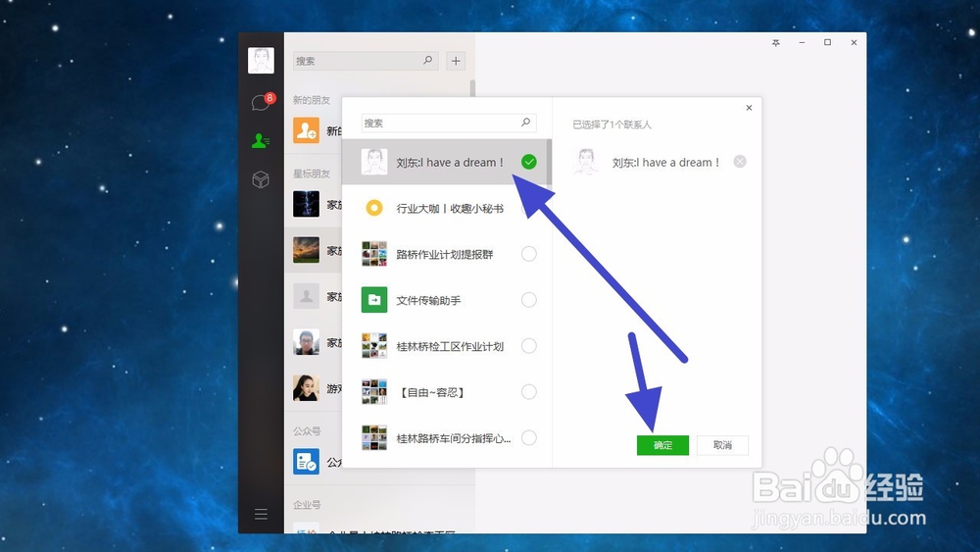
Task: Pin the window with the pin icon
Action: tap(775, 42)
